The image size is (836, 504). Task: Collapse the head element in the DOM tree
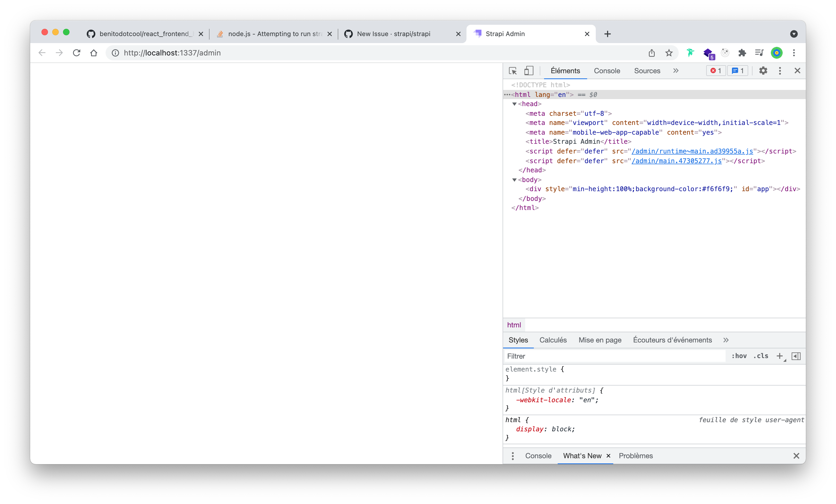click(x=514, y=104)
